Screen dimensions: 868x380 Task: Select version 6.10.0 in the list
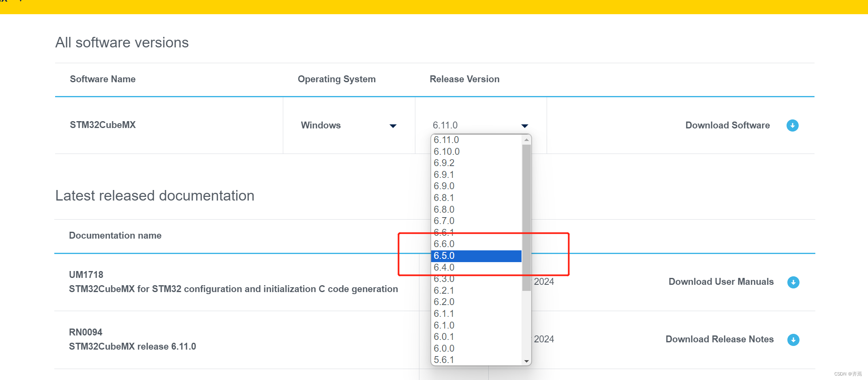pyautogui.click(x=477, y=152)
